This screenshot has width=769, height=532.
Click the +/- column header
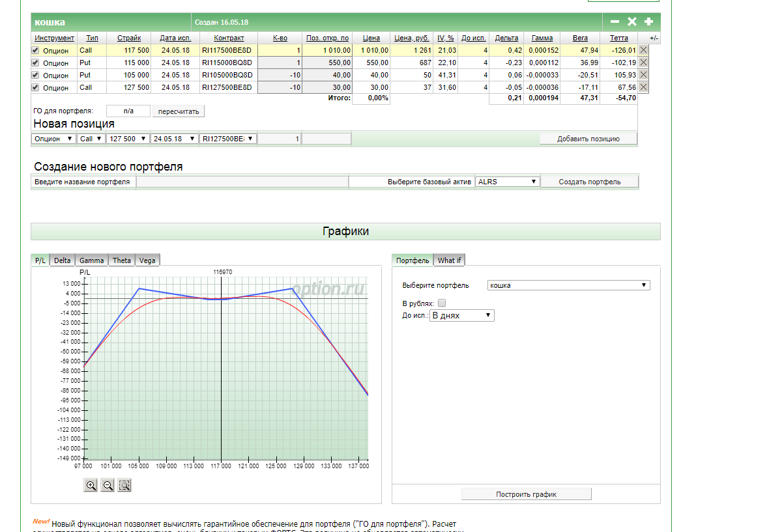coord(654,38)
